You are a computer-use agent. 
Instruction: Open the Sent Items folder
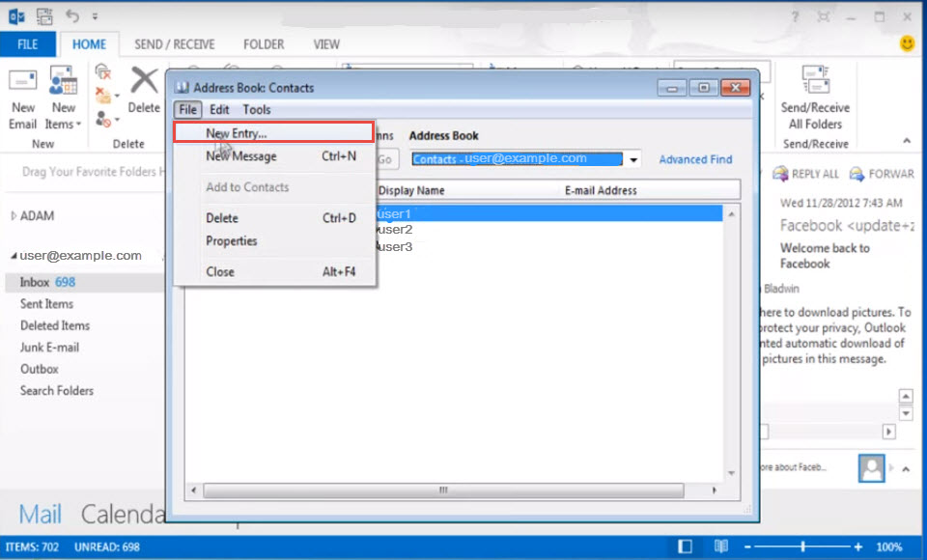(46, 304)
